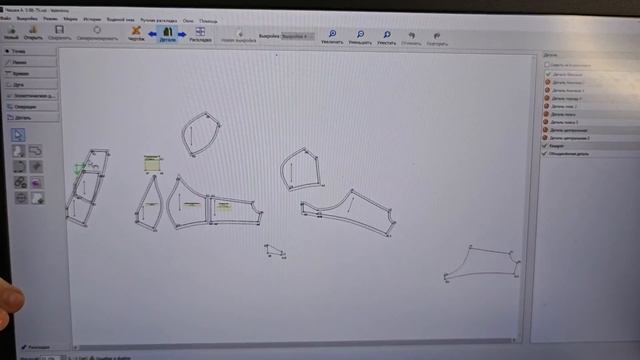The image size is (640, 360).
Task: Expand the Точка toolbox section
Action: tap(30, 51)
